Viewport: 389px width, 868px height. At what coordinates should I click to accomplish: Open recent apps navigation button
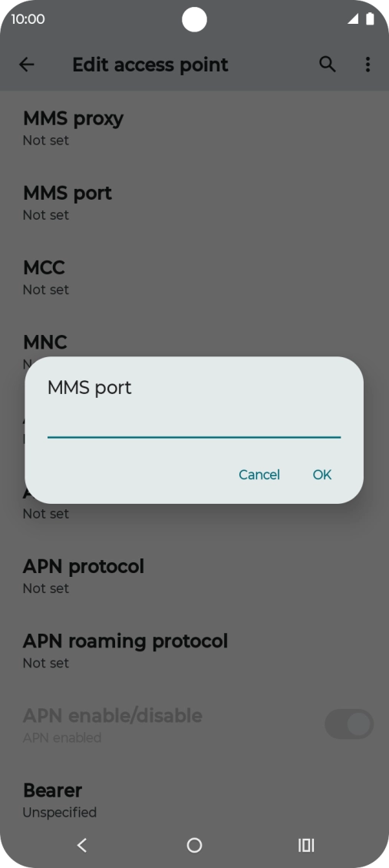point(306,845)
